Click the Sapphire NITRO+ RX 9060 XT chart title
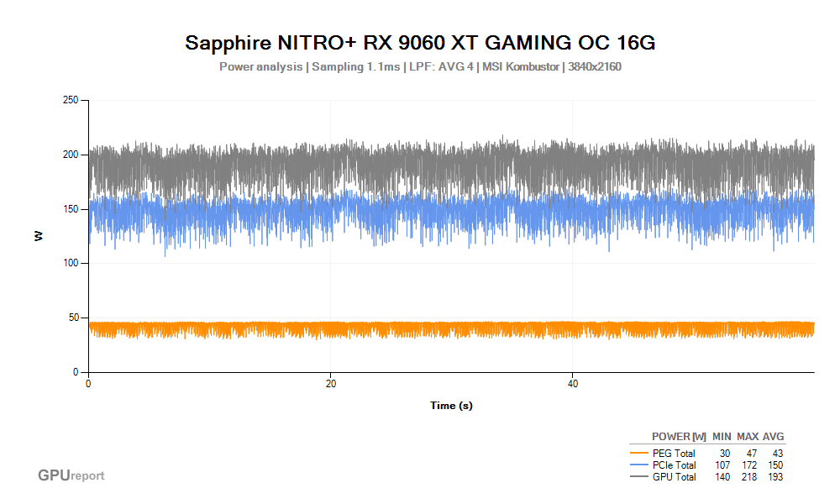The width and height of the screenshot is (840, 504). point(420,43)
